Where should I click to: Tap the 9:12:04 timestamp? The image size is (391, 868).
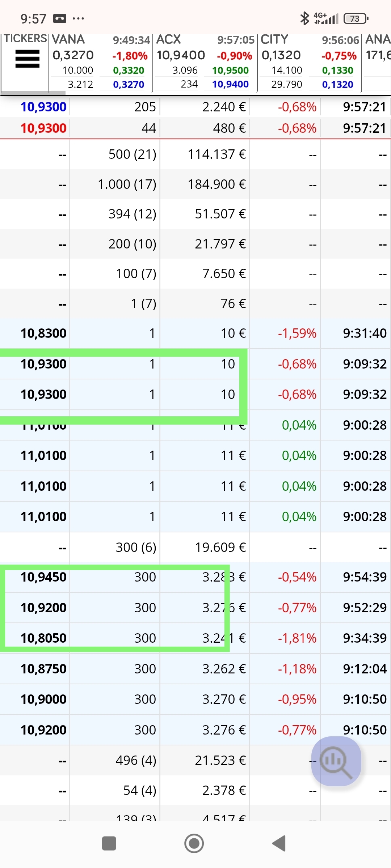point(365,669)
